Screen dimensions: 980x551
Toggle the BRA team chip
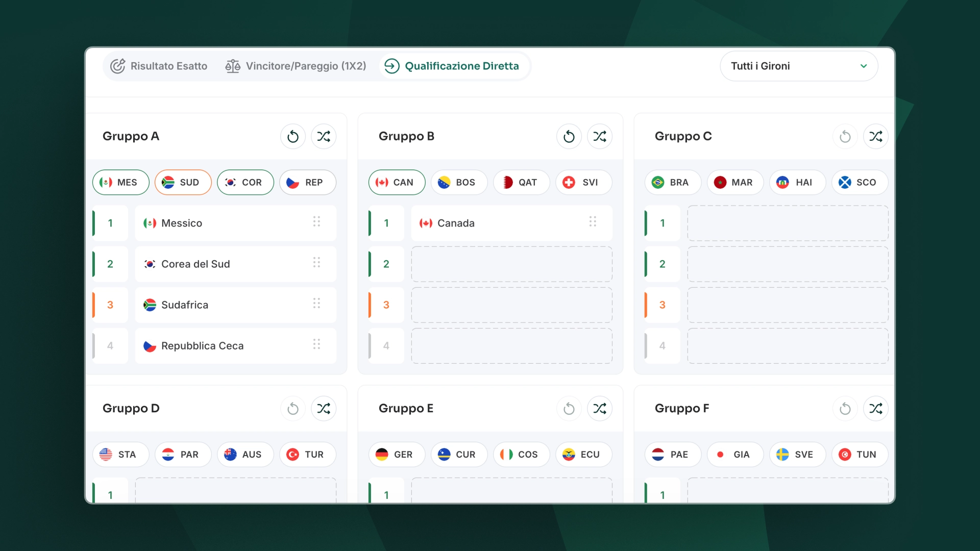[x=673, y=182]
